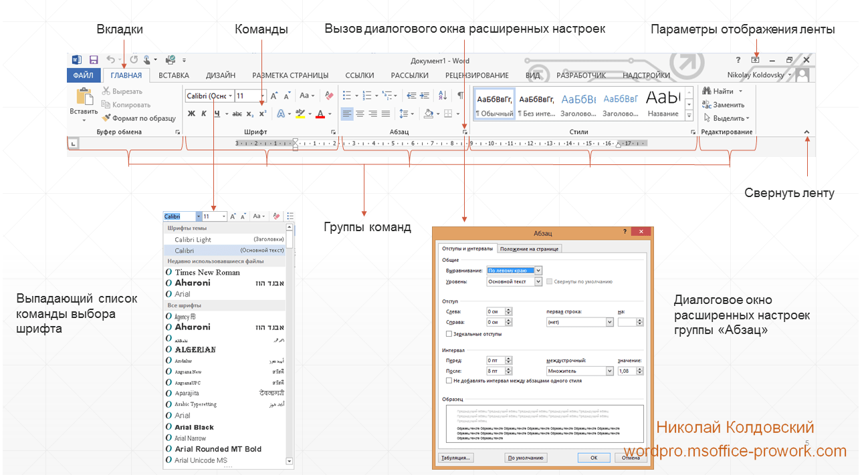Open Абзац group dialog launcher

(x=464, y=132)
